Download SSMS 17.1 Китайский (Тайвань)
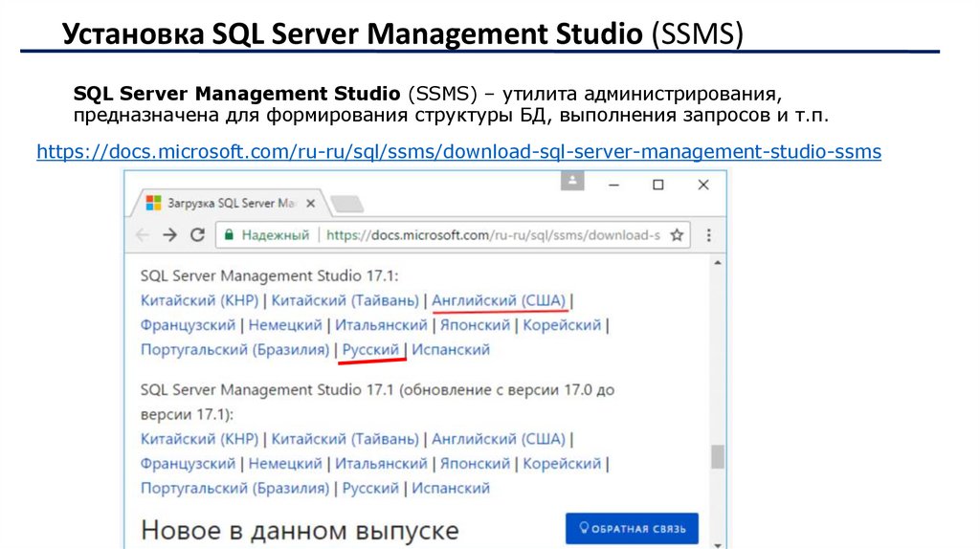The height and width of the screenshot is (549, 980). [x=345, y=300]
